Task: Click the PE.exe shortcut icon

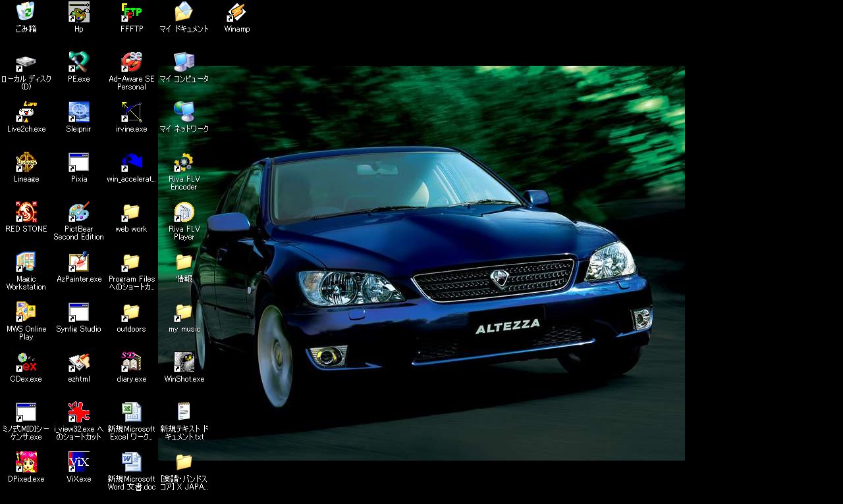Action: click(x=79, y=62)
